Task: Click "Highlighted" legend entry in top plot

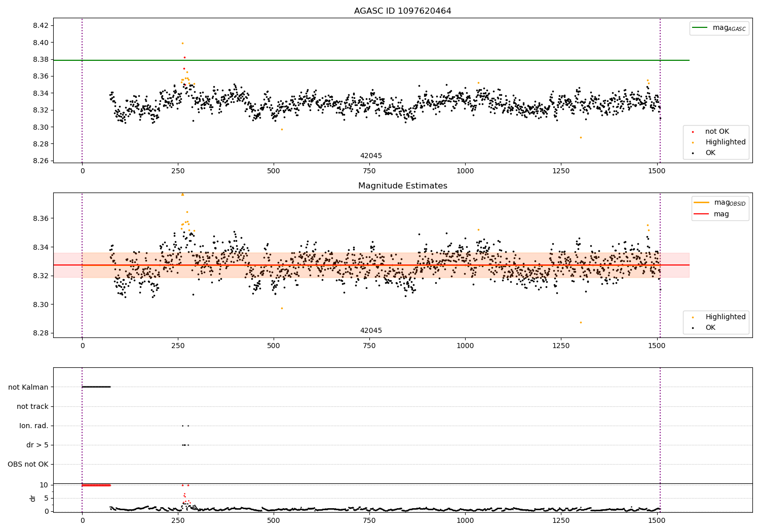Action: pos(726,142)
